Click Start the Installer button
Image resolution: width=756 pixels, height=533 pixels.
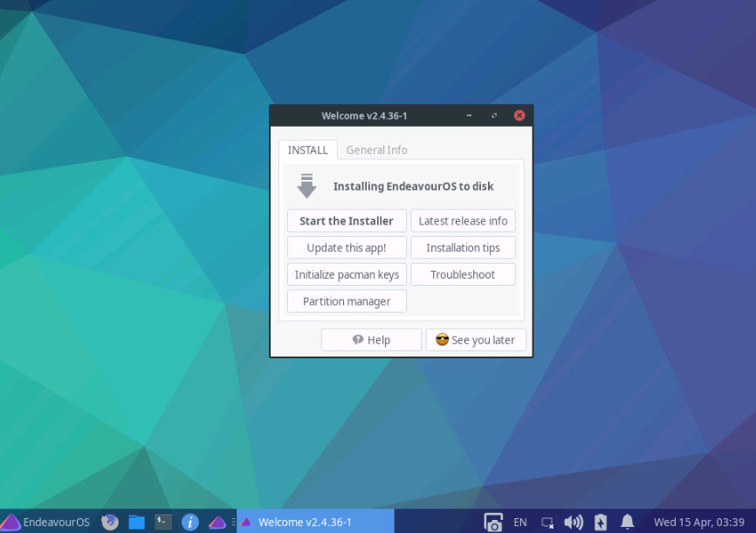coord(347,221)
